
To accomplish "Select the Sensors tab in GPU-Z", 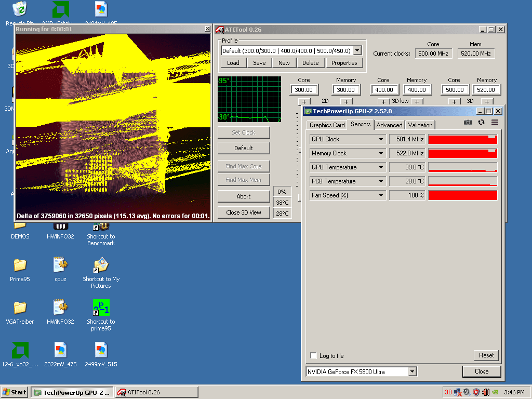I will [361, 125].
